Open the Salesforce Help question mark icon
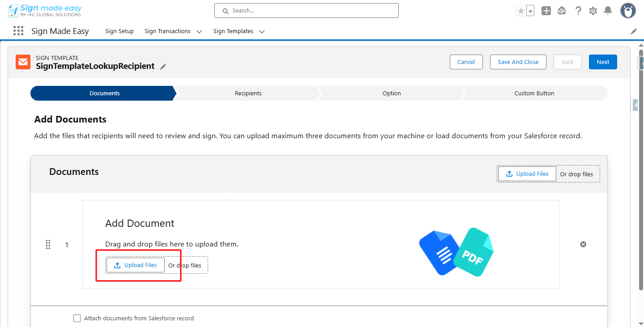This screenshot has width=644, height=327. [x=578, y=11]
